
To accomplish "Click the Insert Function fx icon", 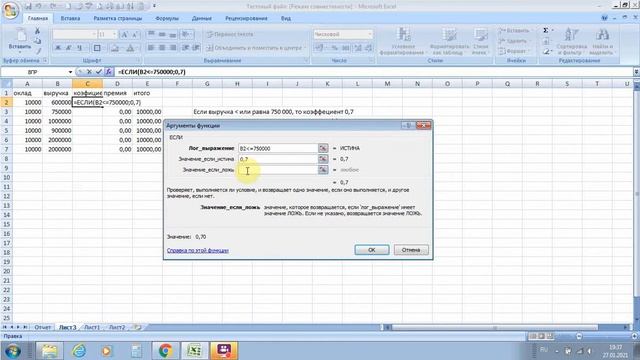I will pos(109,72).
